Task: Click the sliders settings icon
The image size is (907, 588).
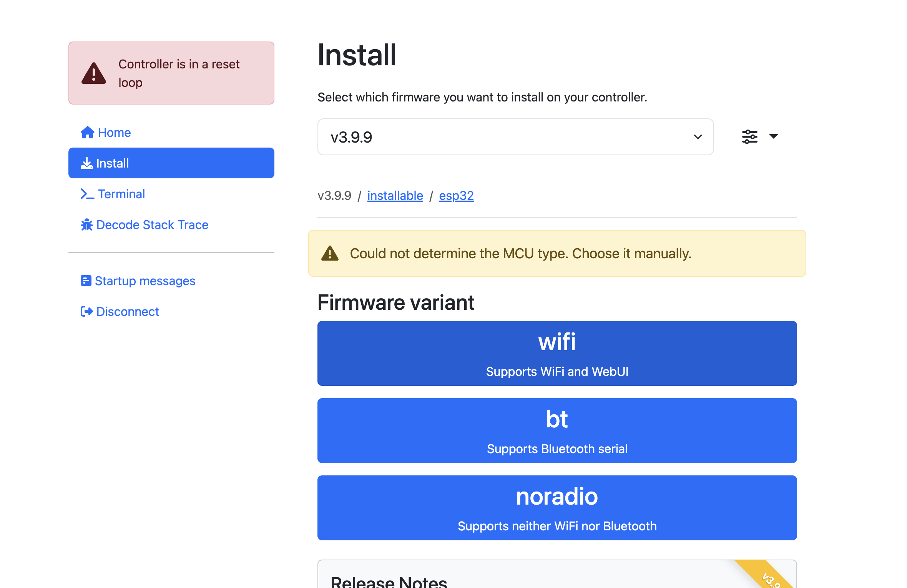Action: (x=749, y=137)
